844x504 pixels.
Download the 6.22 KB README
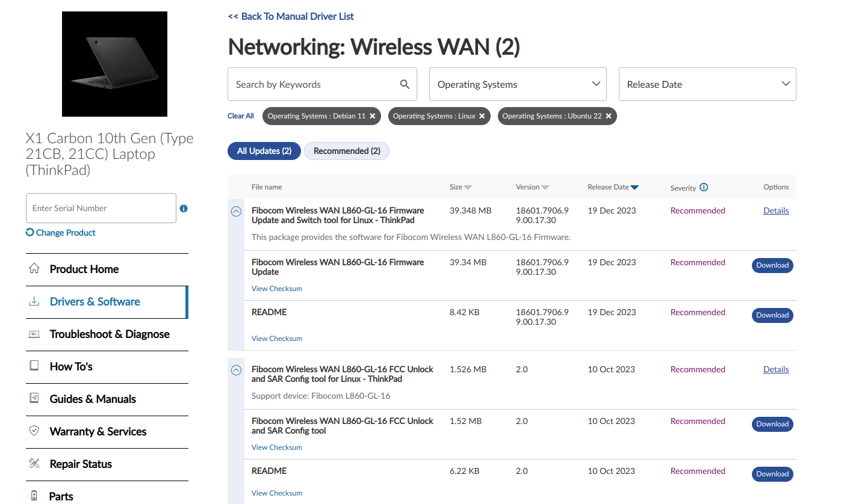[772, 474]
